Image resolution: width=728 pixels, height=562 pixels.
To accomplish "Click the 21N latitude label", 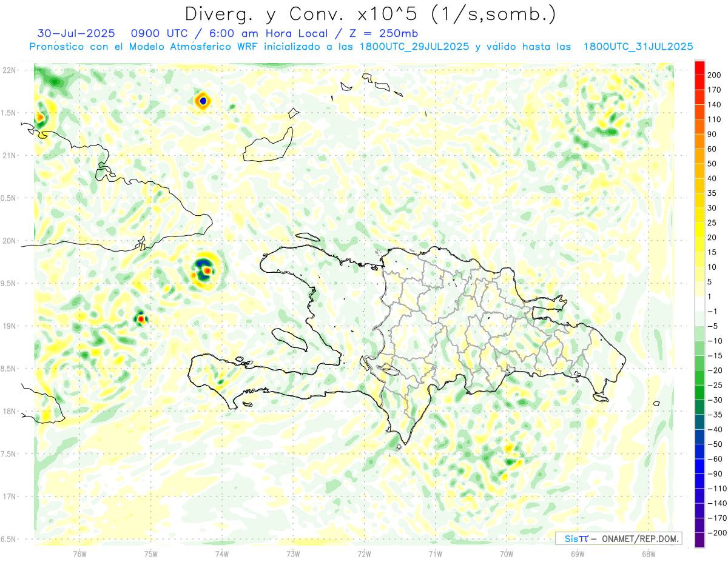I will click(10, 155).
